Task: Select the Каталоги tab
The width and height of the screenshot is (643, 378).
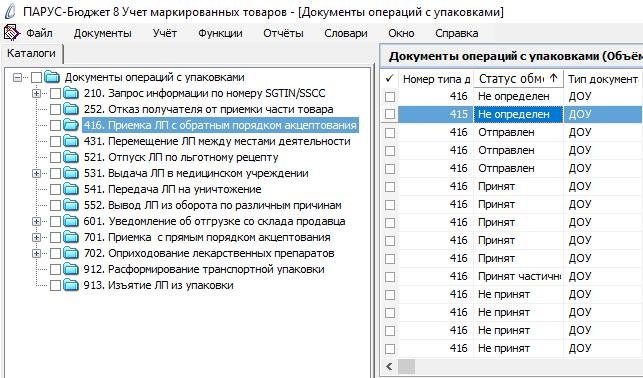Action: (x=32, y=53)
